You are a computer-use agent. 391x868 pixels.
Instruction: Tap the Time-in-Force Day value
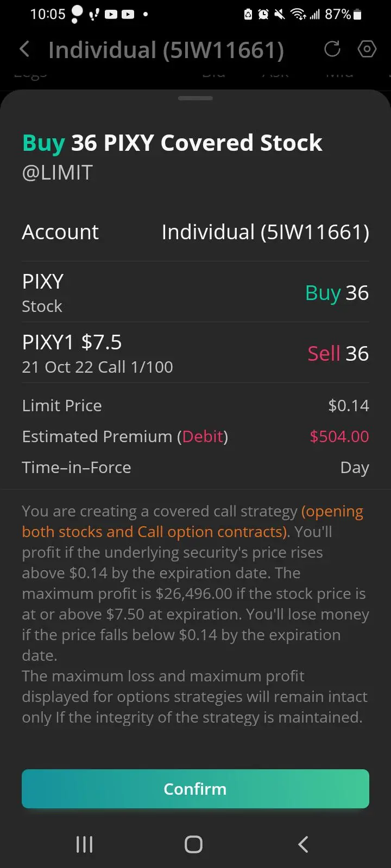pos(354,468)
